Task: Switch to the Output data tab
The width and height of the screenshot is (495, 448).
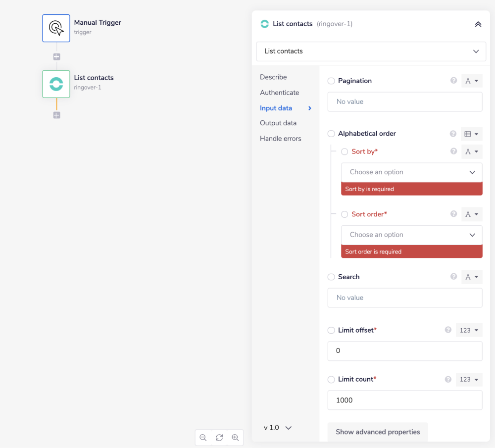Action: click(x=278, y=123)
